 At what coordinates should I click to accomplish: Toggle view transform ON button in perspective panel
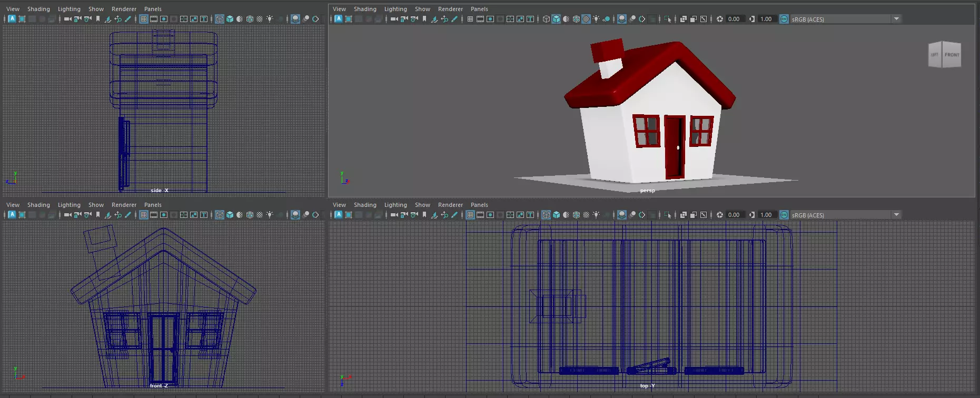pos(784,19)
